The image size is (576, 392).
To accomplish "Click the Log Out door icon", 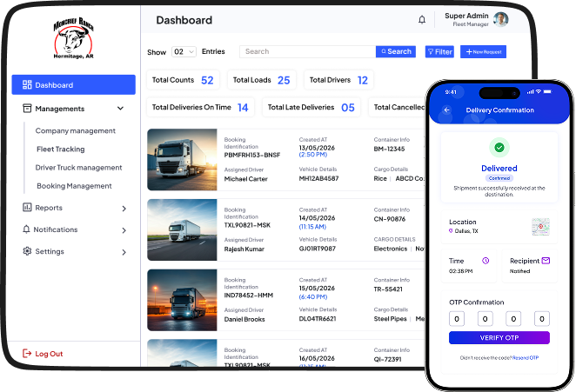I will pyautogui.click(x=27, y=354).
